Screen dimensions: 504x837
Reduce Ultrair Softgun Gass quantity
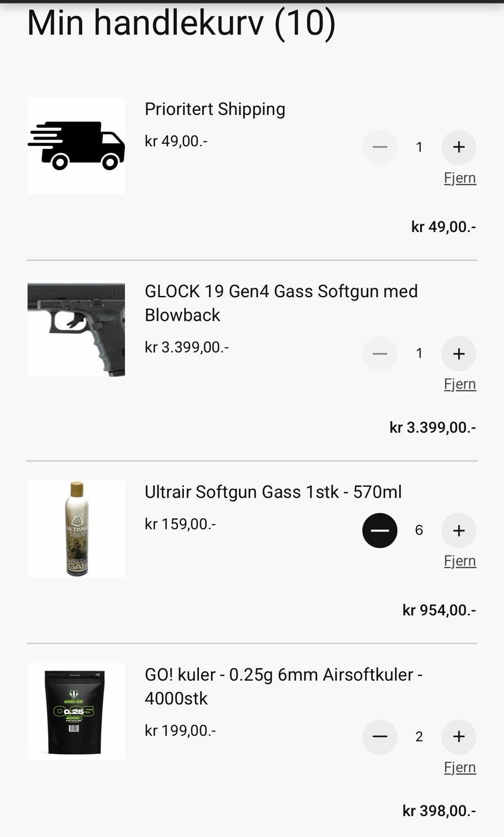point(380,530)
